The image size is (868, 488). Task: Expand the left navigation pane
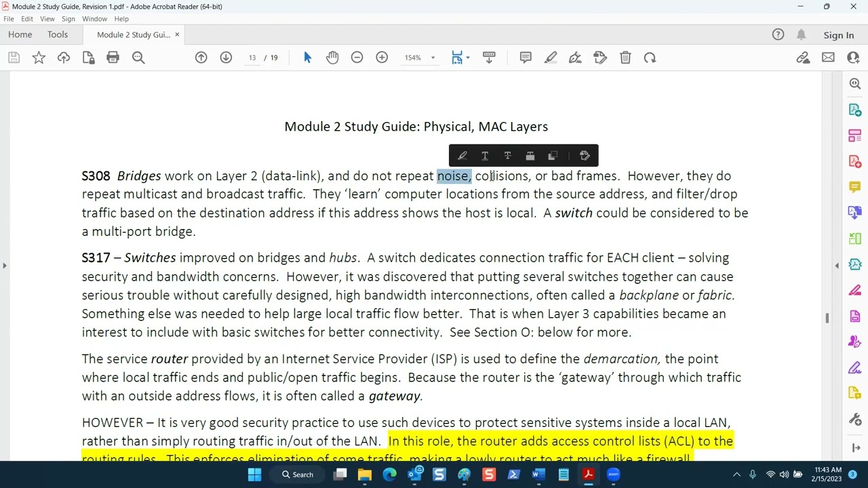tap(4, 266)
